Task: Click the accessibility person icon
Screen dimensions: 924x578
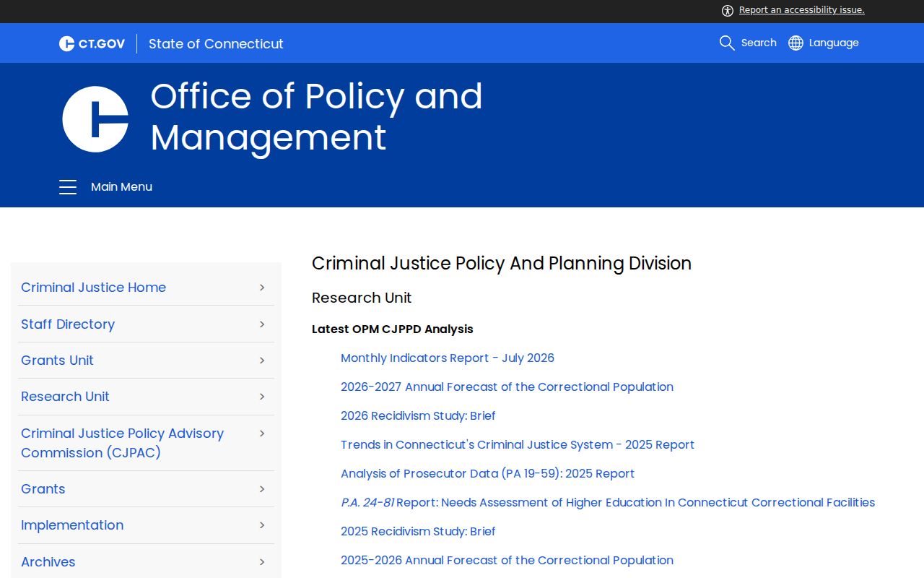Action: [x=728, y=10]
